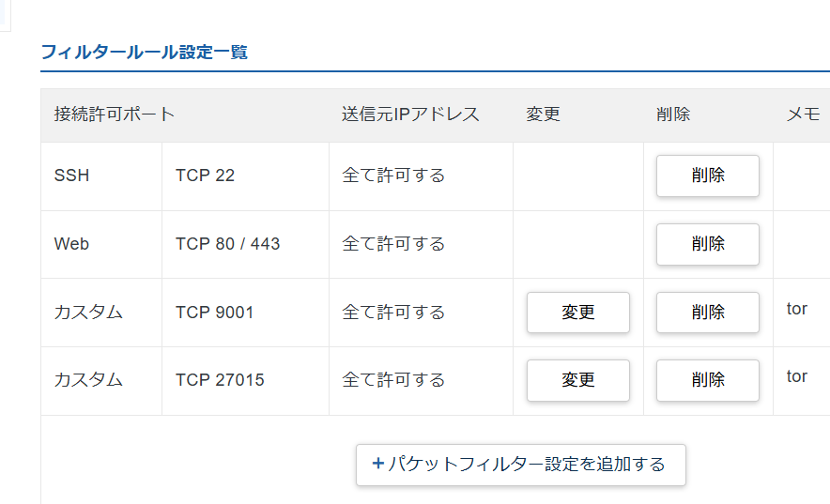The image size is (830, 504).
Task: Click 変更 for the TCP 9001 rule
Action: coord(577,313)
